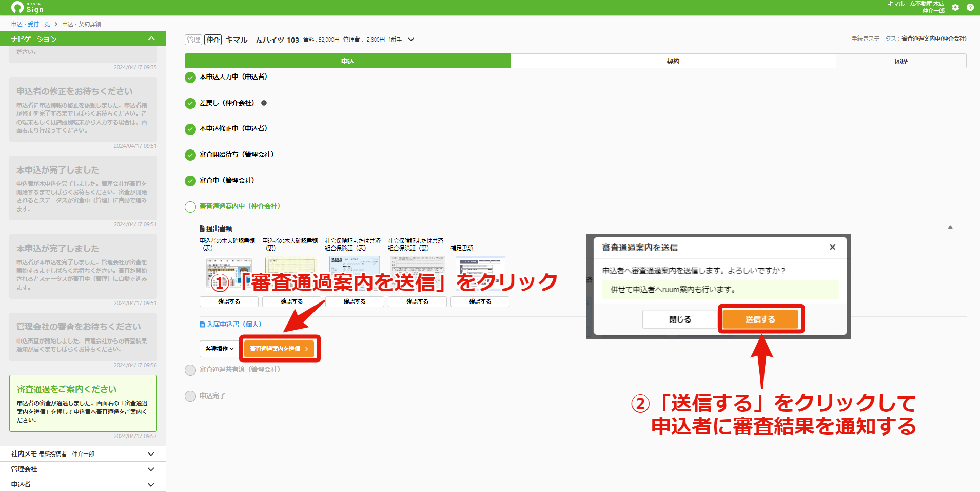Expand the 管理会社 section
This screenshot has width=980, height=492.
pyautogui.click(x=151, y=469)
